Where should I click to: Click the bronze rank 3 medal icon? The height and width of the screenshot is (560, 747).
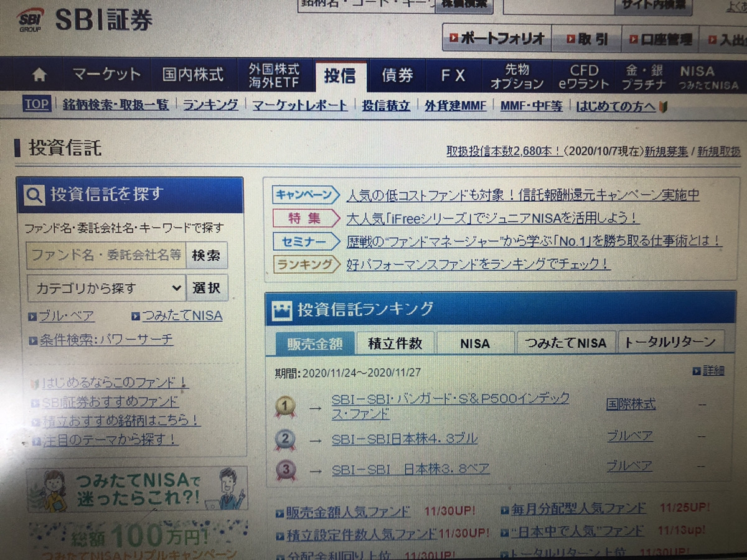coord(285,469)
